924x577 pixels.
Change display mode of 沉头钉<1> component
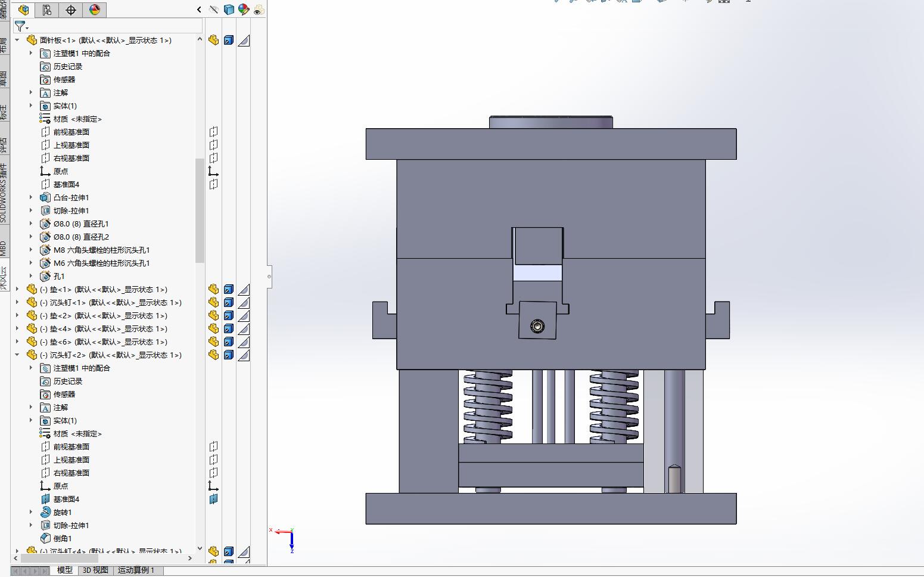pos(229,302)
